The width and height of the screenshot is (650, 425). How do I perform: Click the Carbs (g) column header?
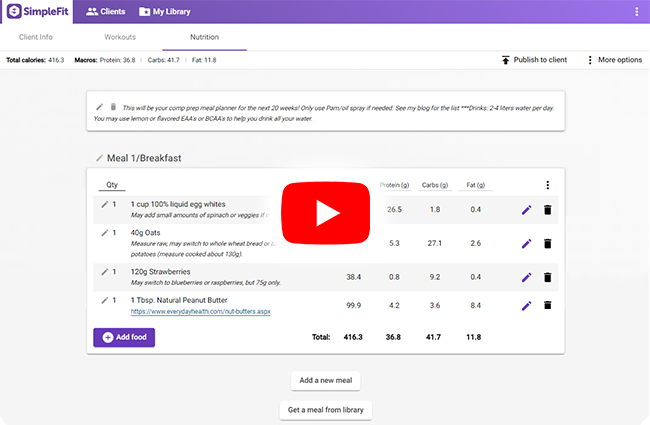435,185
